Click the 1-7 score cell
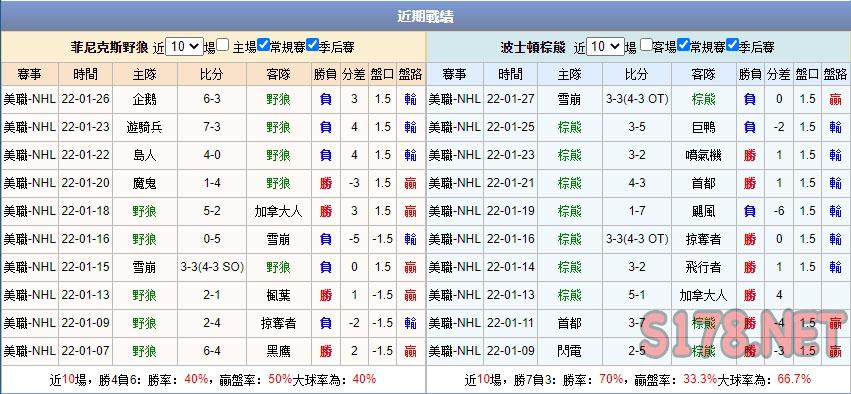851x394 pixels. pos(637,211)
